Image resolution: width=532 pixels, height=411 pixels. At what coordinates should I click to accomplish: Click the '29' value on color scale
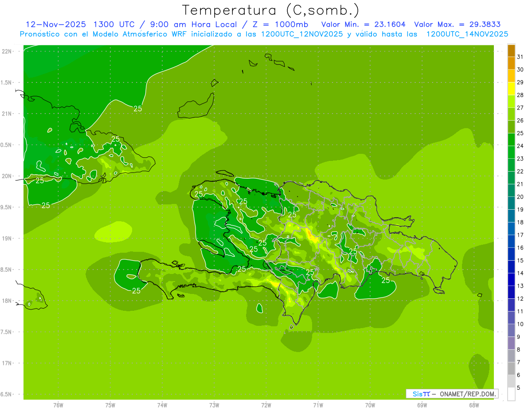coord(520,82)
